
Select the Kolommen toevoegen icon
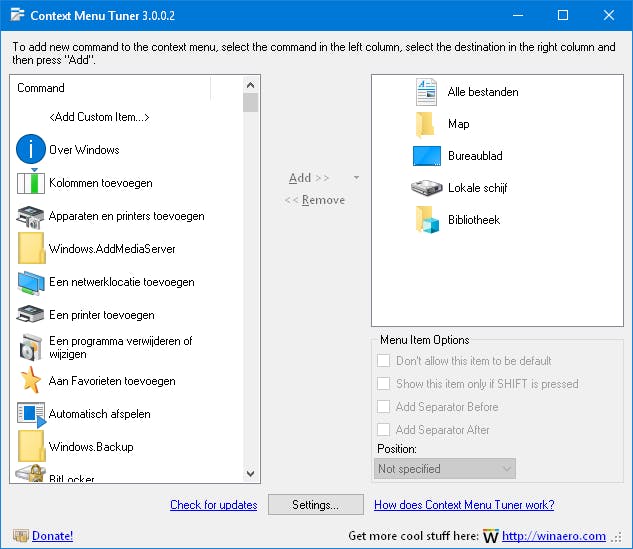[32, 183]
